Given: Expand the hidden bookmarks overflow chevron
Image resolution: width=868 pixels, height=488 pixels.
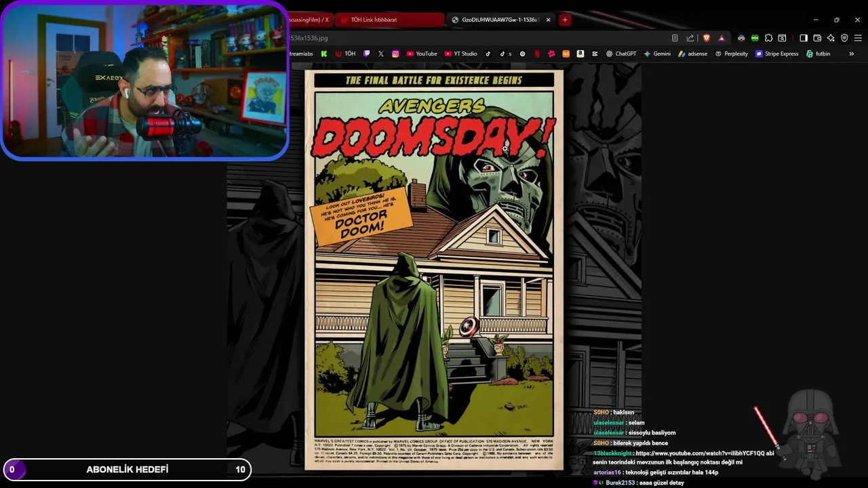Looking at the screenshot, I should tap(851, 54).
